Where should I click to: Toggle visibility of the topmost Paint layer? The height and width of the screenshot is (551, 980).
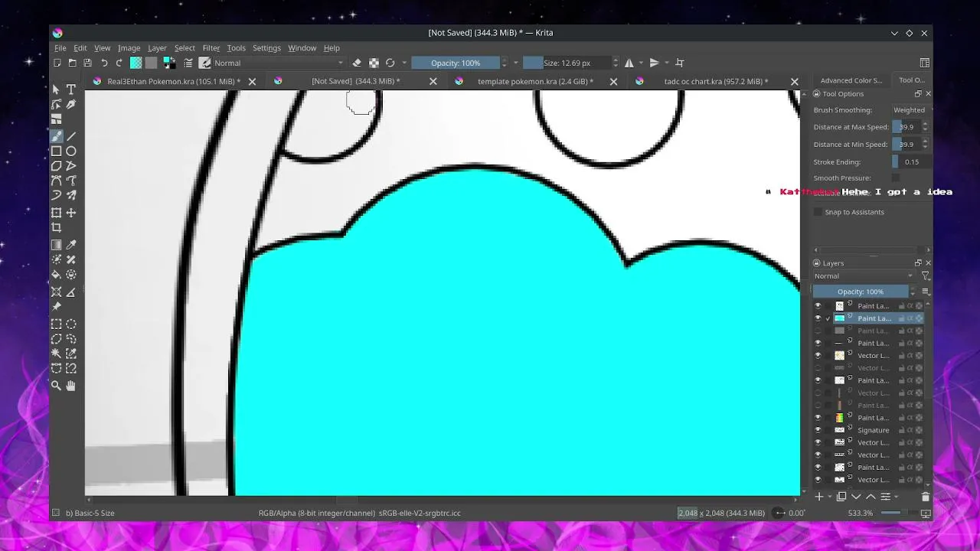click(x=818, y=306)
